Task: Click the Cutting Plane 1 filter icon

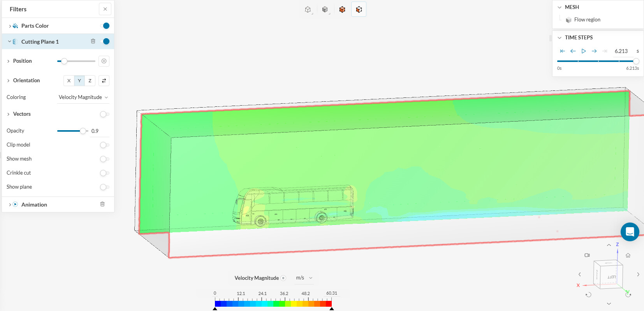Action: coord(15,42)
